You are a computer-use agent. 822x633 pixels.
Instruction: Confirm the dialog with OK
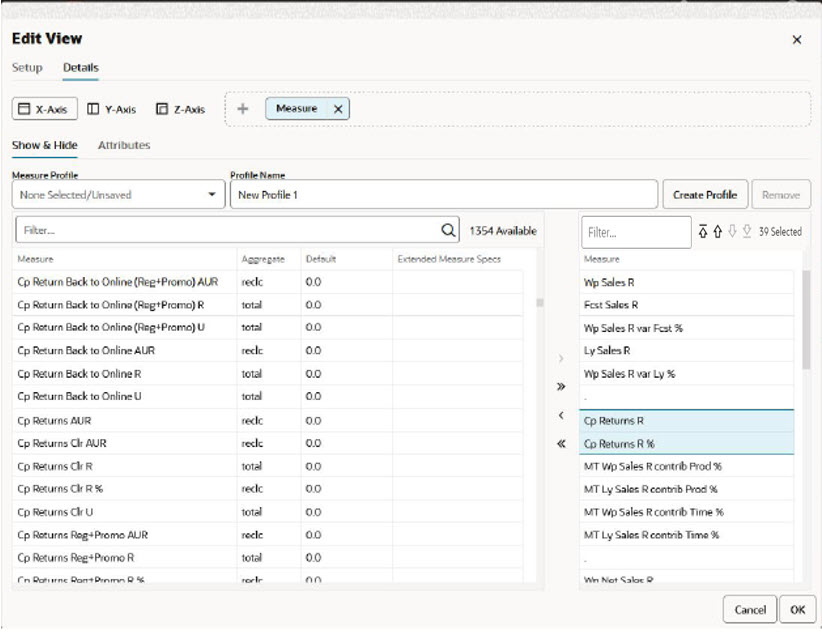[x=797, y=609]
